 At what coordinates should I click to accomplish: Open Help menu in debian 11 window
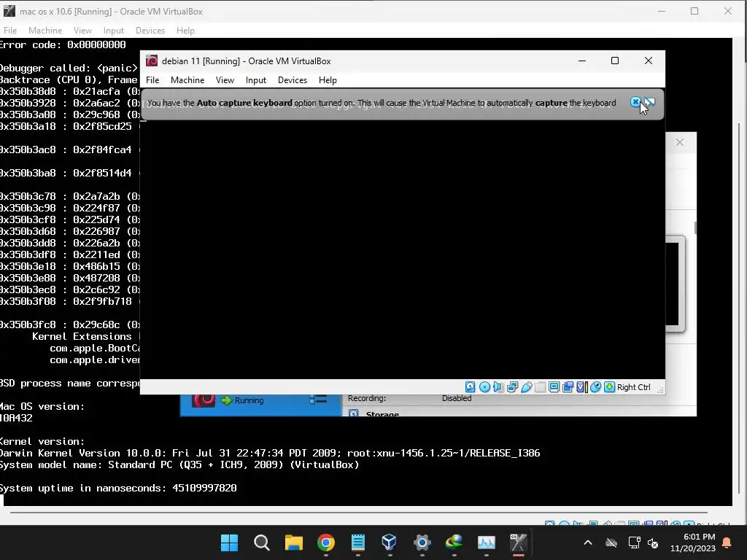point(328,80)
